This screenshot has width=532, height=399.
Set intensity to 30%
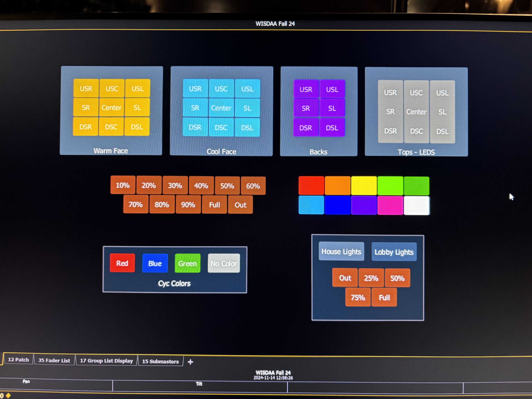175,186
